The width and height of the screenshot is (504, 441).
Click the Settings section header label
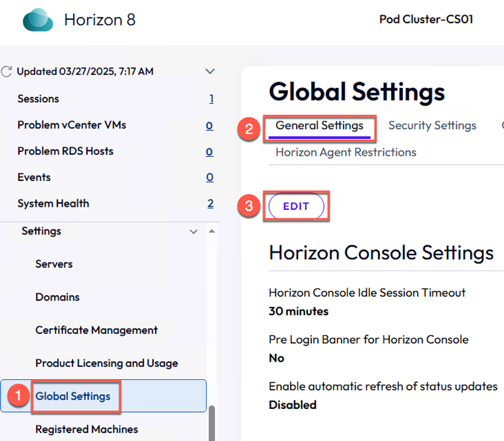pyautogui.click(x=41, y=231)
